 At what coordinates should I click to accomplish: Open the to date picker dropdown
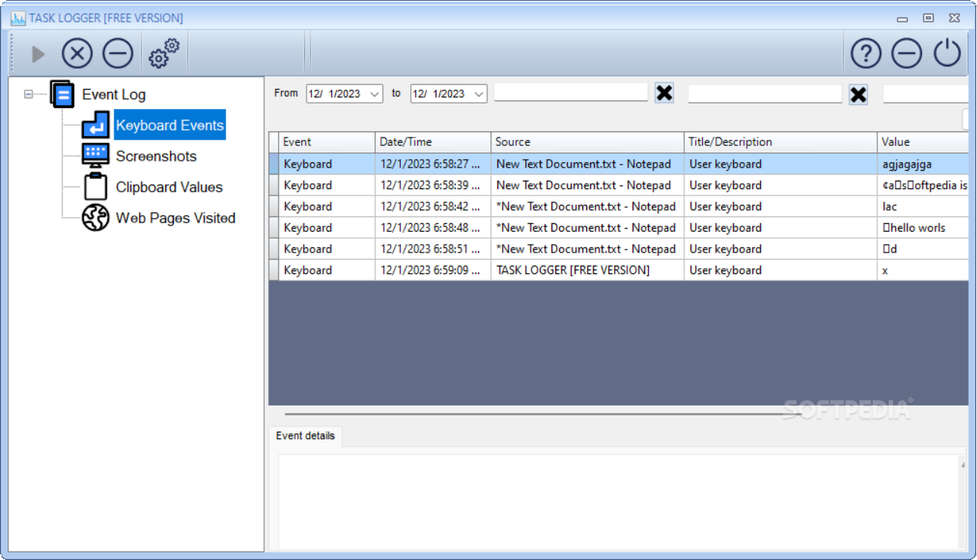[x=479, y=93]
